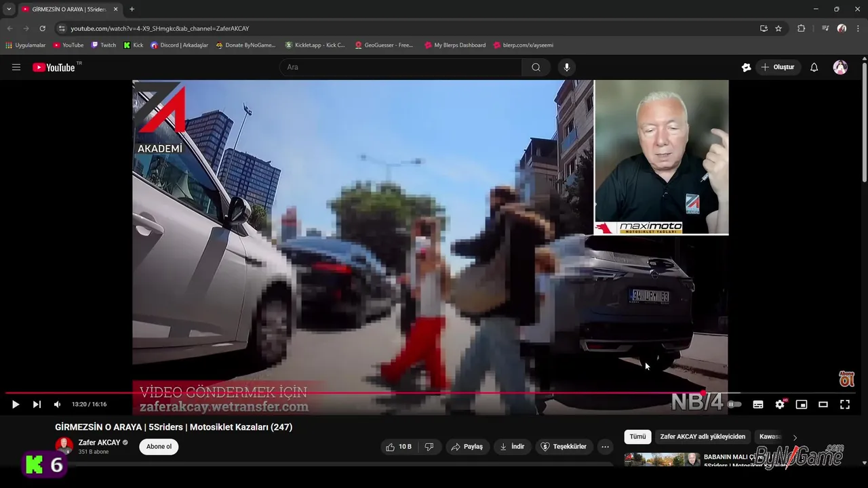Click the page vertical scrollbar

(865, 122)
